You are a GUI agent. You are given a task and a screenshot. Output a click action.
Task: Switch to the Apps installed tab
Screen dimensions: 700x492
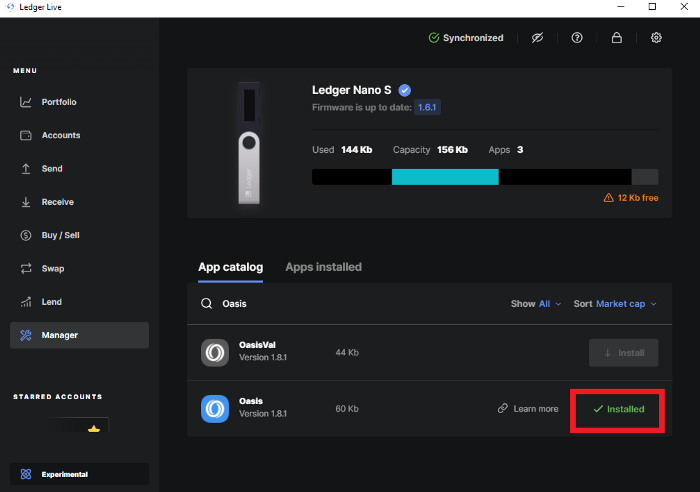coord(324,267)
